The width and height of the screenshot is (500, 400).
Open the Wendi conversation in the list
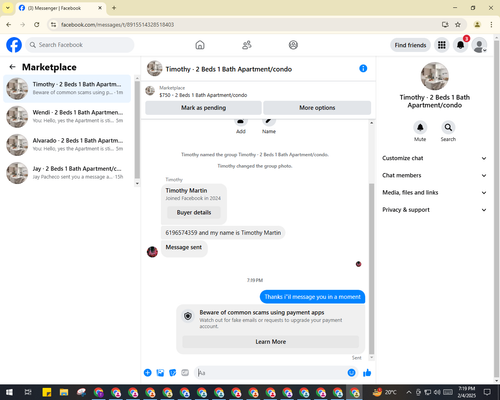[x=67, y=117]
